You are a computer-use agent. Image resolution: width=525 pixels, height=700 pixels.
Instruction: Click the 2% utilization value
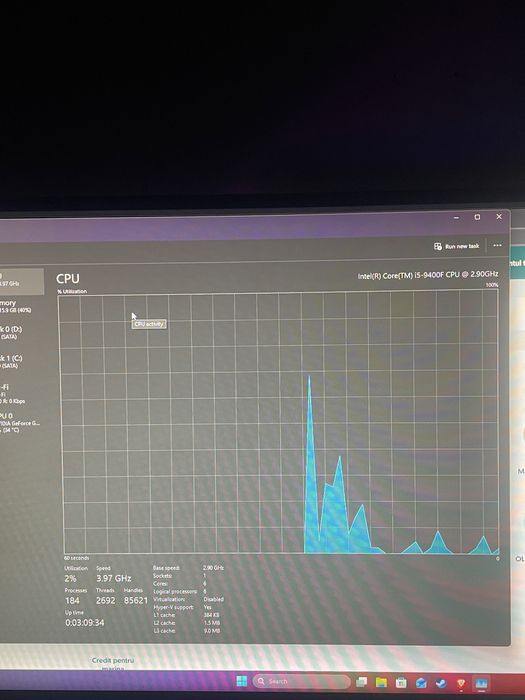71,579
